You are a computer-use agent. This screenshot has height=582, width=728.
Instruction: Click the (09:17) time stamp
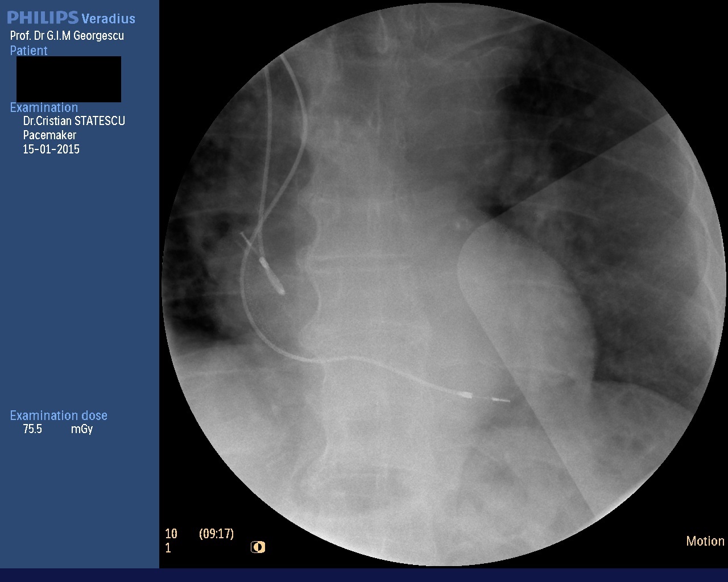216,534
